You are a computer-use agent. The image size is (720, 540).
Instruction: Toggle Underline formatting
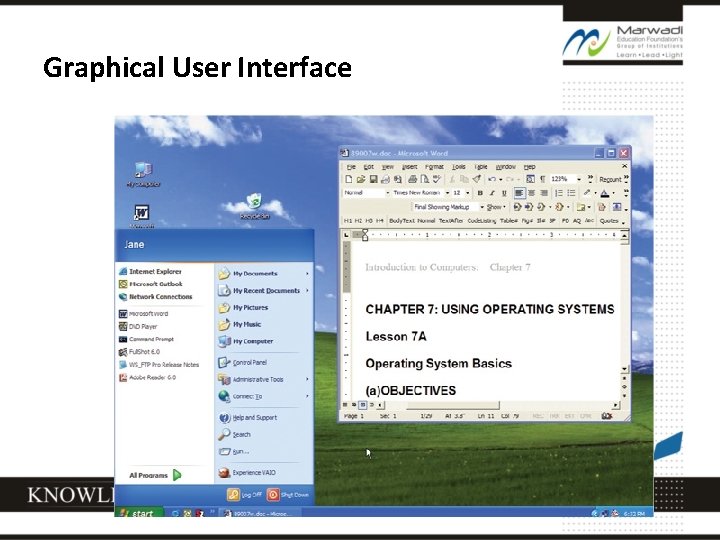(504, 193)
